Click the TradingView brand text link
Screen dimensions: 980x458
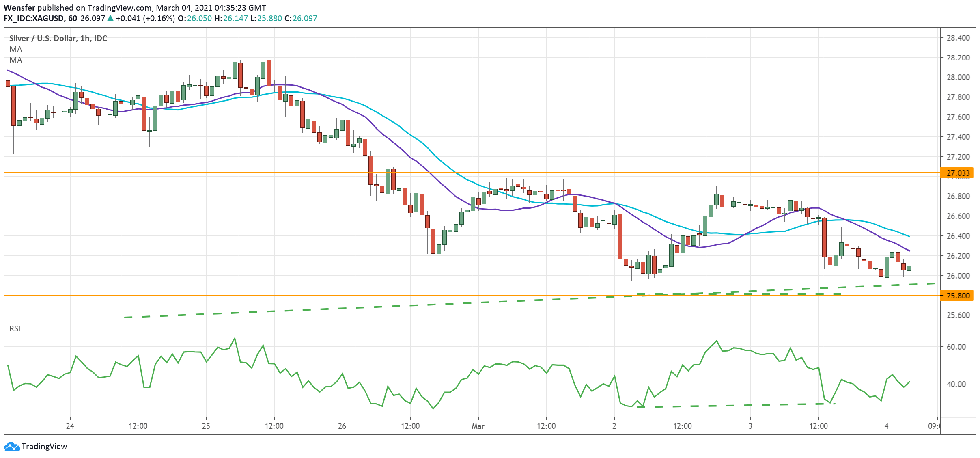[44, 446]
